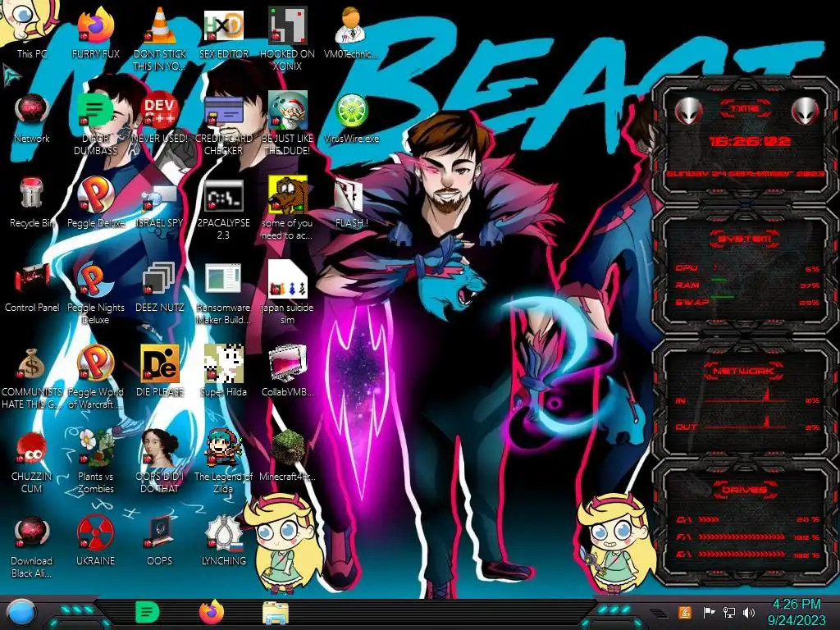The height and width of the screenshot is (630, 840).
Task: Launch the green chat app desktop shortcut
Action: tap(95, 111)
